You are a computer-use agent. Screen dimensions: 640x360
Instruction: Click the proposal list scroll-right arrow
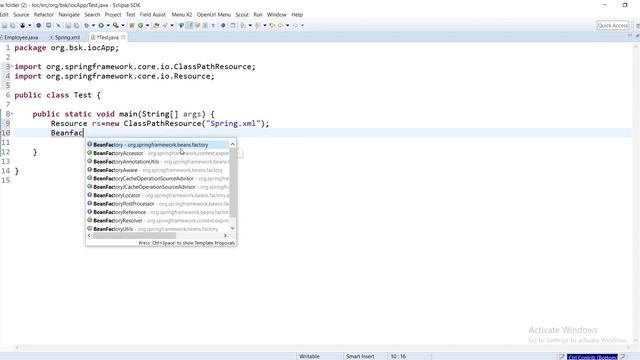click(x=225, y=236)
